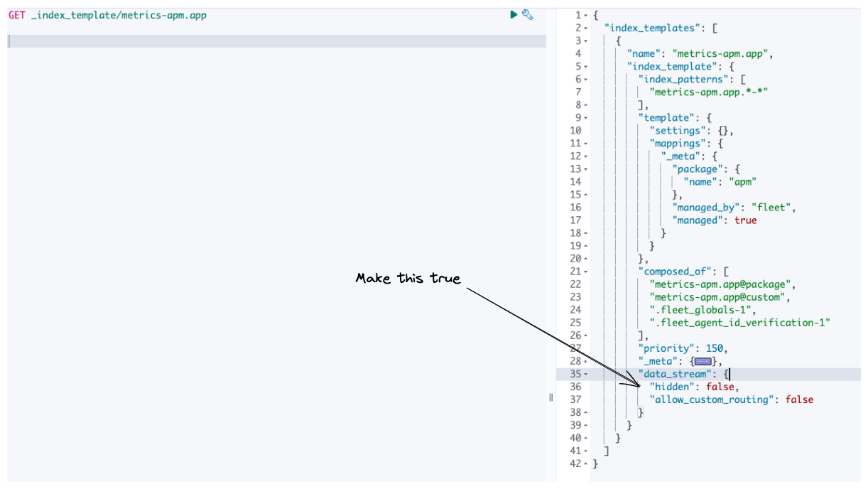Image resolution: width=868 pixels, height=489 pixels.
Task: Click the divider between request and response panes
Action: [551, 397]
